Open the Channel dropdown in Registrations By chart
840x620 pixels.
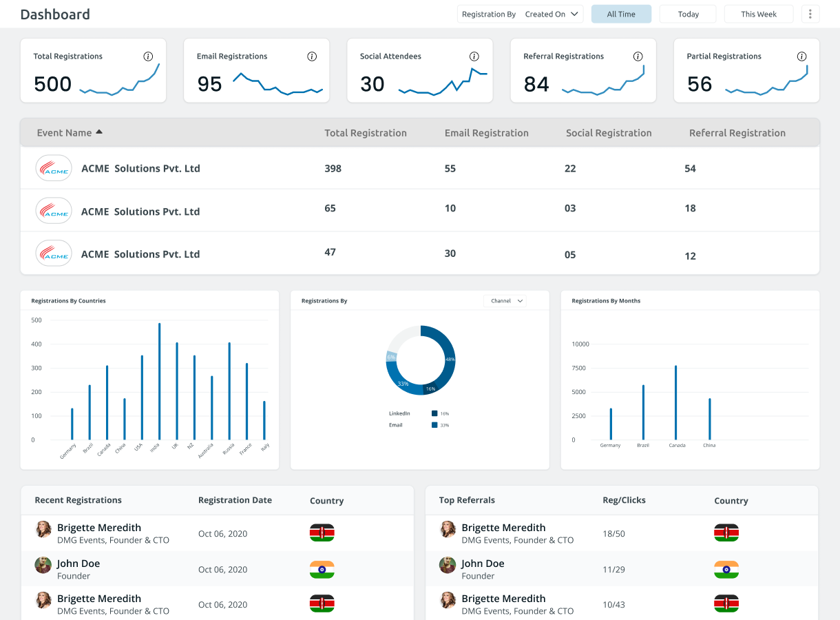505,301
